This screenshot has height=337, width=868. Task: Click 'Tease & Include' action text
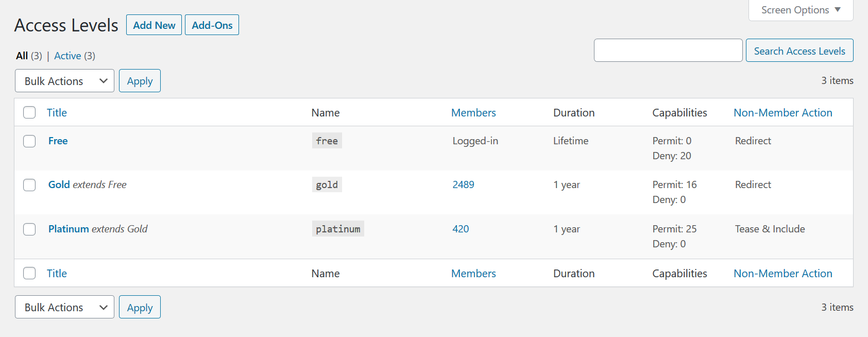pyautogui.click(x=770, y=229)
